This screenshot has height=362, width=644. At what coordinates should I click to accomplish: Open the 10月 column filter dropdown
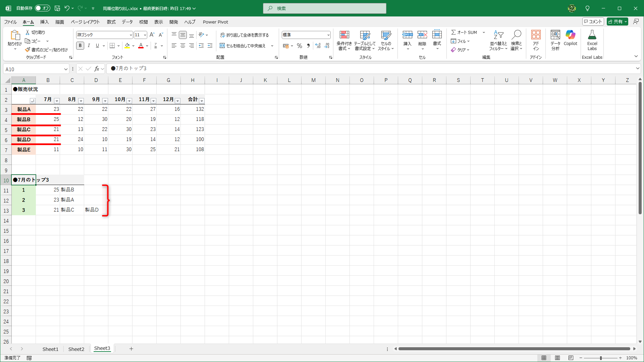tap(129, 101)
